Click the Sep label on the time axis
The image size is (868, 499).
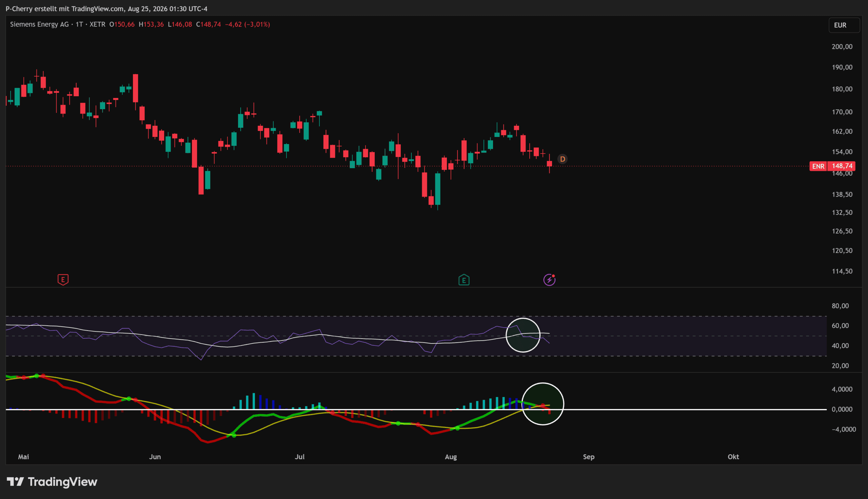pos(589,457)
